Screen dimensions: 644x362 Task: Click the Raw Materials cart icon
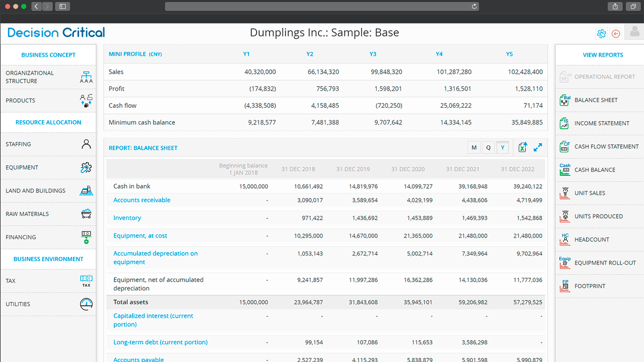point(86,214)
